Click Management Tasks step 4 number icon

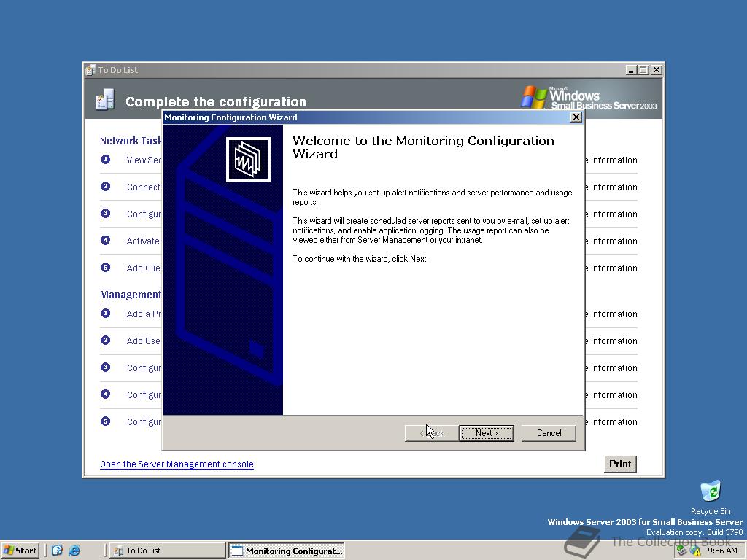click(105, 394)
